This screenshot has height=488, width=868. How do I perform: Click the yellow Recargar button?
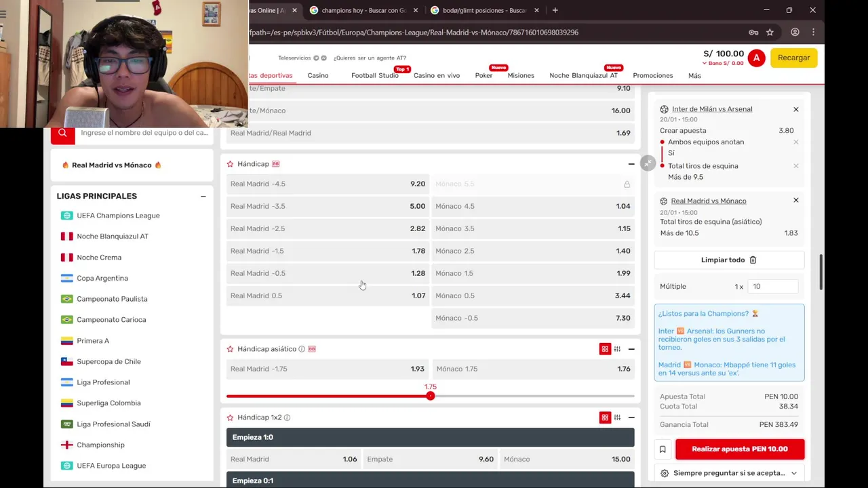[x=793, y=58]
